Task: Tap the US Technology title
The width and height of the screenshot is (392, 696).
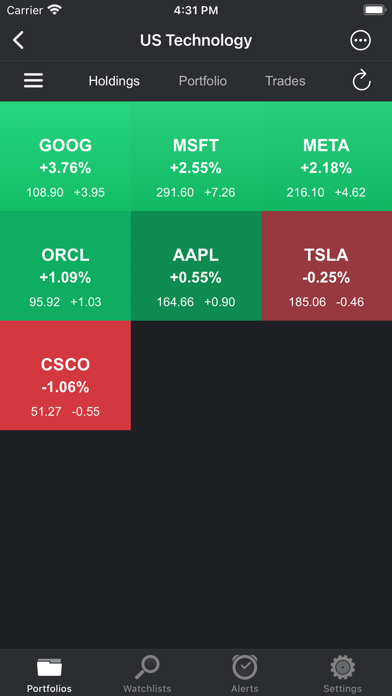Action: [x=196, y=40]
